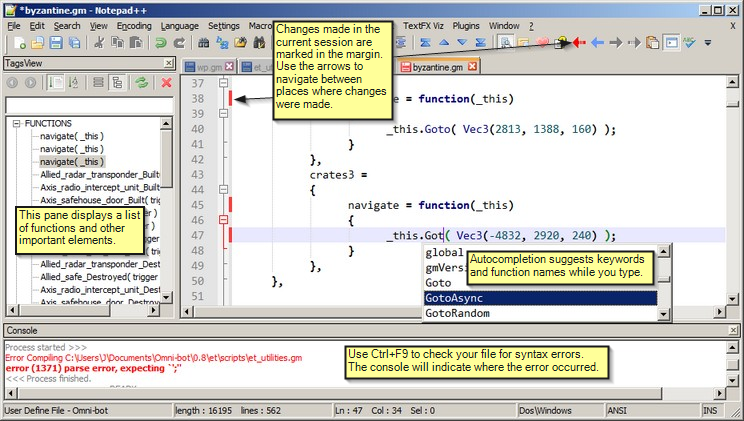Jump to previous change with the red arrow
The image size is (744, 421).
[x=579, y=43]
